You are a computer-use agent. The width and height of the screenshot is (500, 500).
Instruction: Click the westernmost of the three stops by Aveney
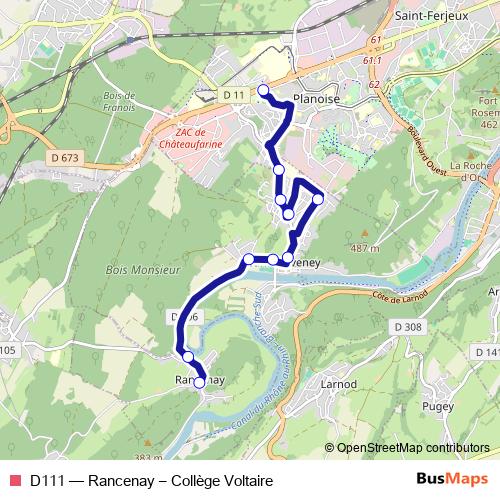pyautogui.click(x=249, y=259)
